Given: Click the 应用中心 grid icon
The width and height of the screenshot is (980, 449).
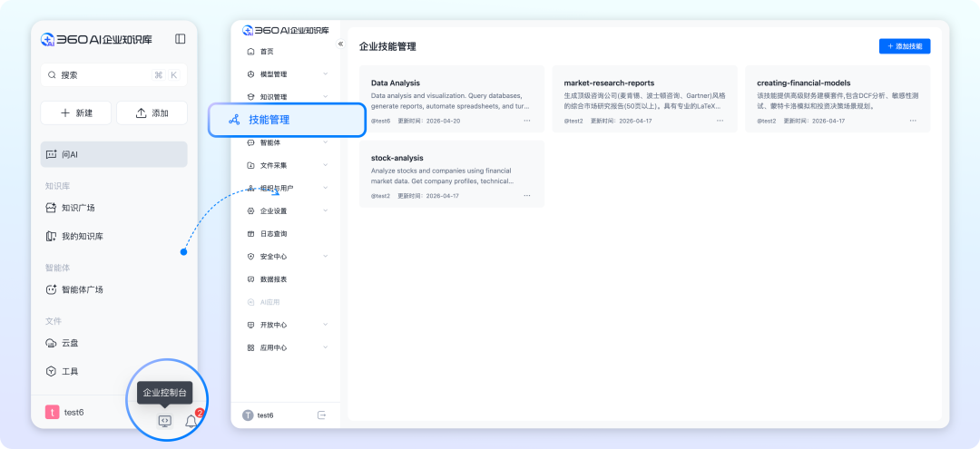Looking at the screenshot, I should click(250, 347).
